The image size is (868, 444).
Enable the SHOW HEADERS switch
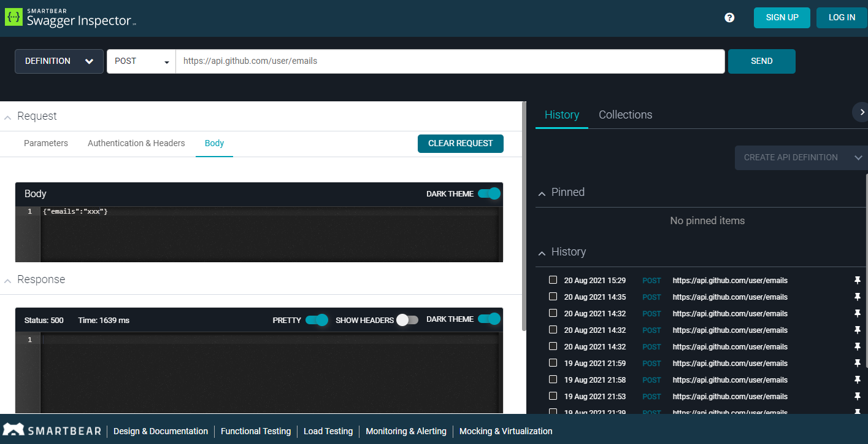[x=407, y=320]
